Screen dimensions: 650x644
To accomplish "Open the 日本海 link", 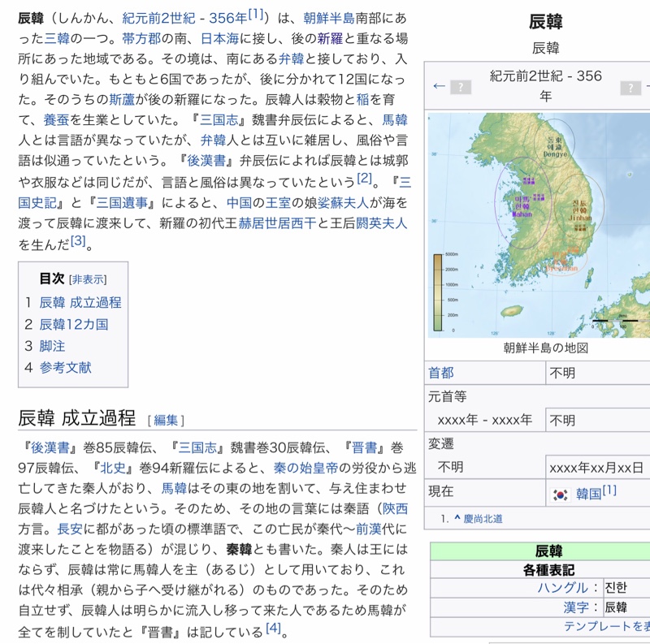I will [219, 38].
